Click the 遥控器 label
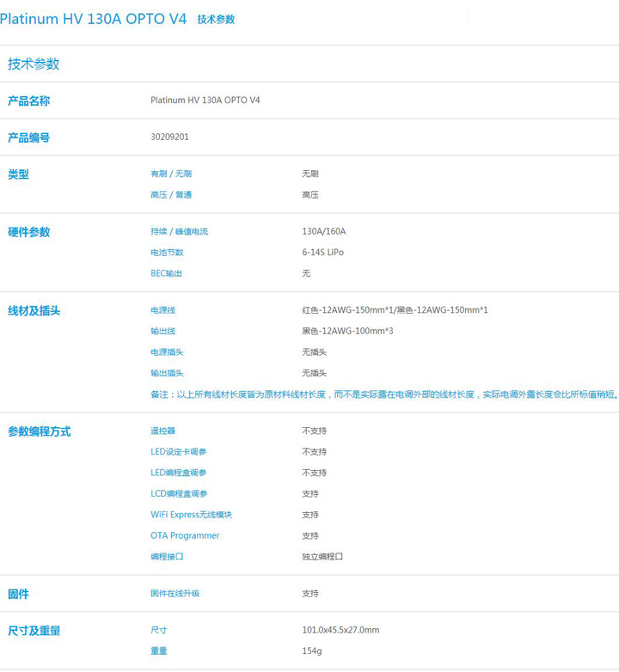The width and height of the screenshot is (619, 672). (x=162, y=431)
